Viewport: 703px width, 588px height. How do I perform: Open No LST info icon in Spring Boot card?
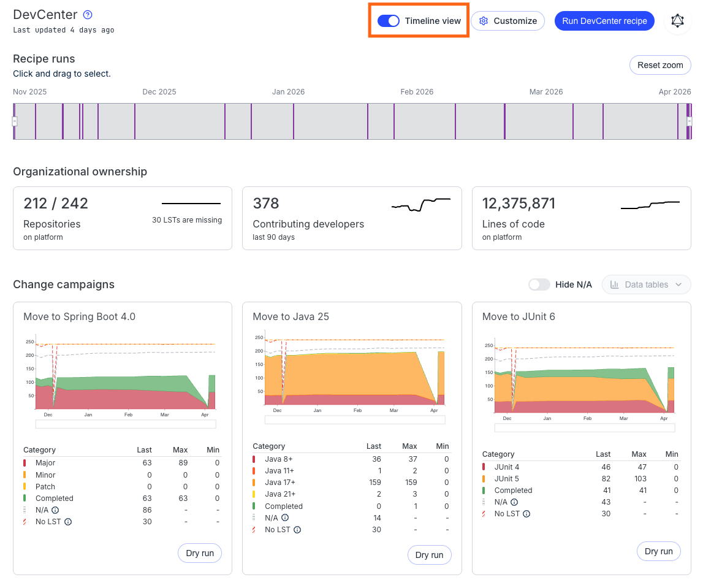67,522
